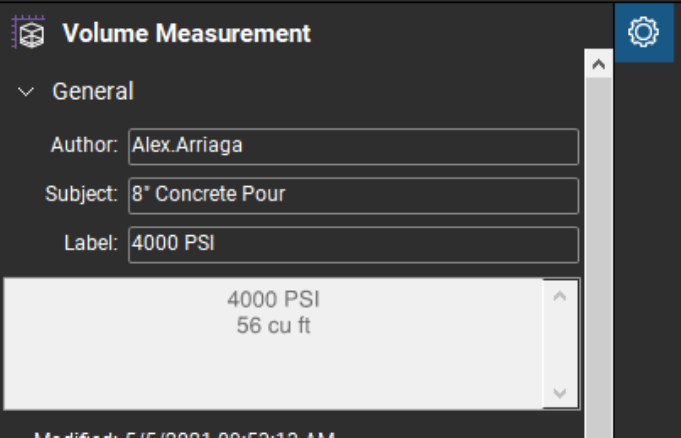
Task: Click the Author label text
Action: tap(85, 145)
